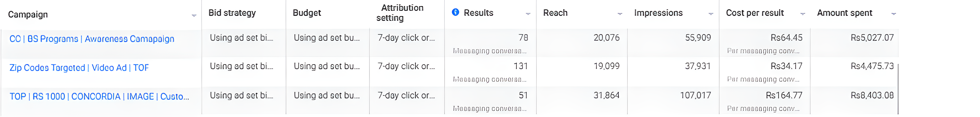
Task: Open the Zip Codes Targeted Video Ad campaign
Action: (79, 68)
